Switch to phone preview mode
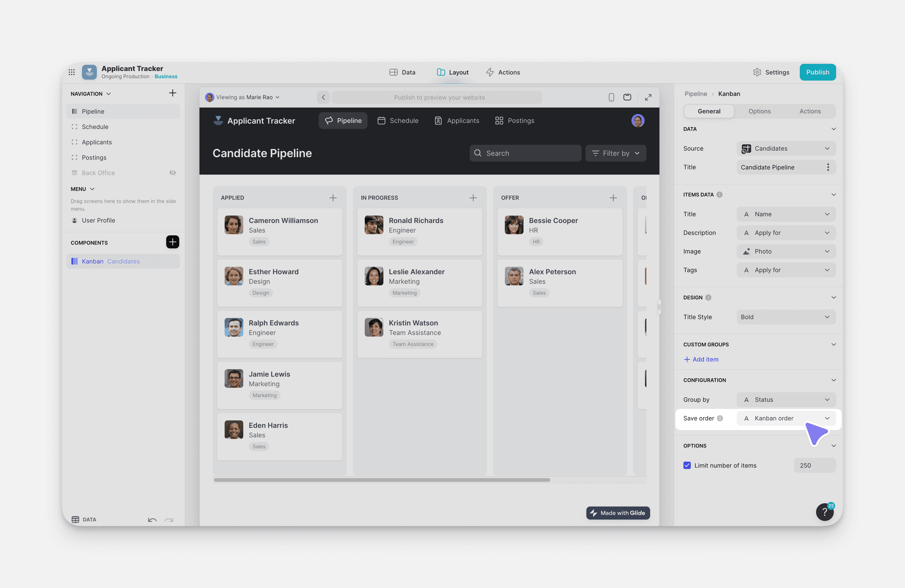Viewport: 905px width, 588px height. tap(611, 97)
